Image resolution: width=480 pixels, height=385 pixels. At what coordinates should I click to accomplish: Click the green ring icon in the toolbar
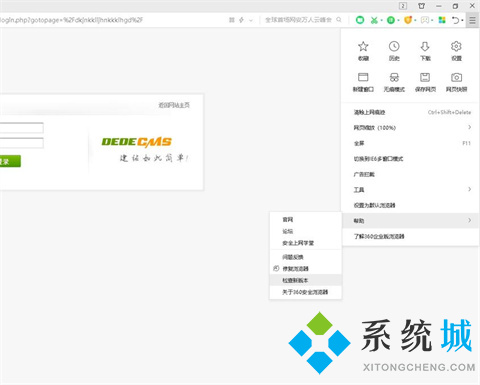point(360,20)
